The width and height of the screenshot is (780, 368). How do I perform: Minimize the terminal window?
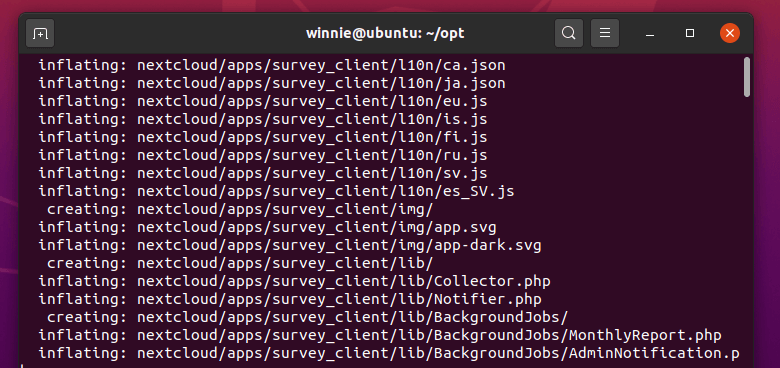[649, 33]
